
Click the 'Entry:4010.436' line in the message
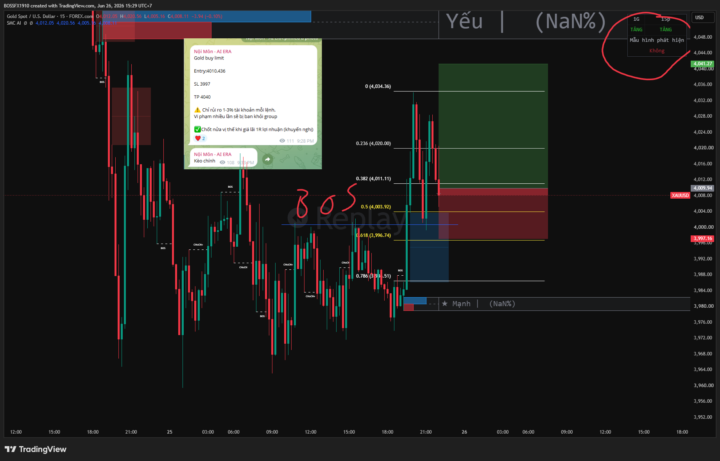209,71
